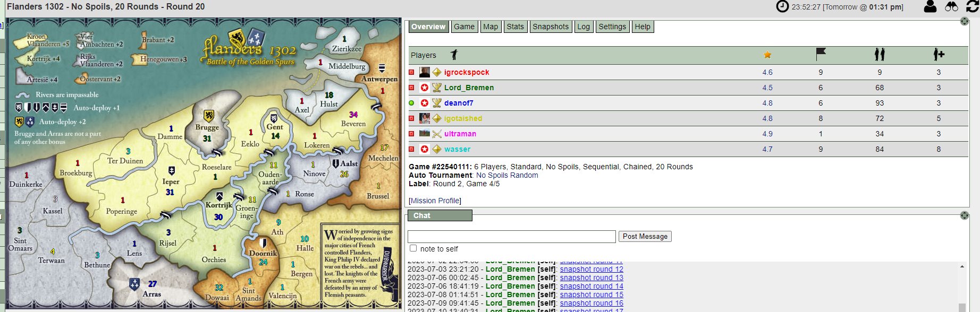Click the clock timer icon
The height and width of the screenshot is (312, 980).
[x=782, y=6]
